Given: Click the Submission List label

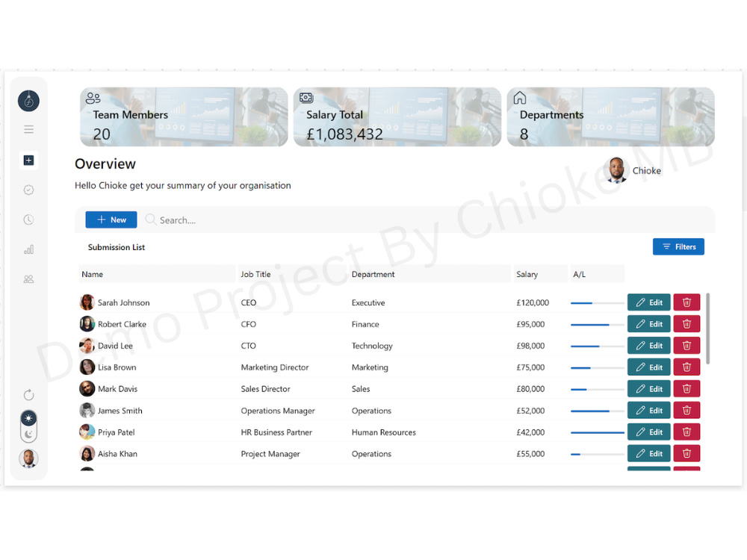Looking at the screenshot, I should (117, 247).
